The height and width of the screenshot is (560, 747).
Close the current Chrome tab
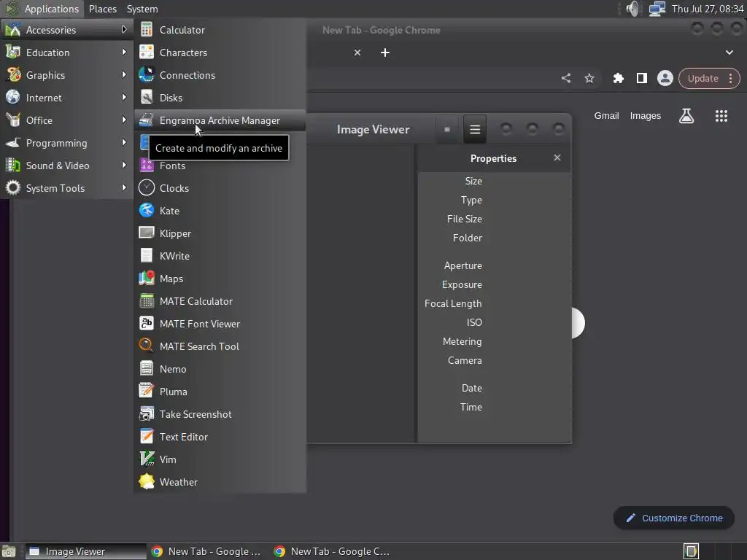pos(357,52)
